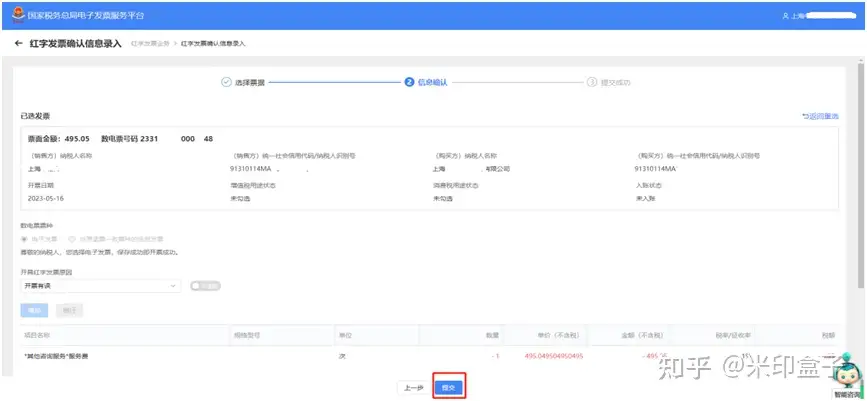This screenshot has width=867, height=401.
Task: Select the paper invoice radio option
Action: click(71, 239)
